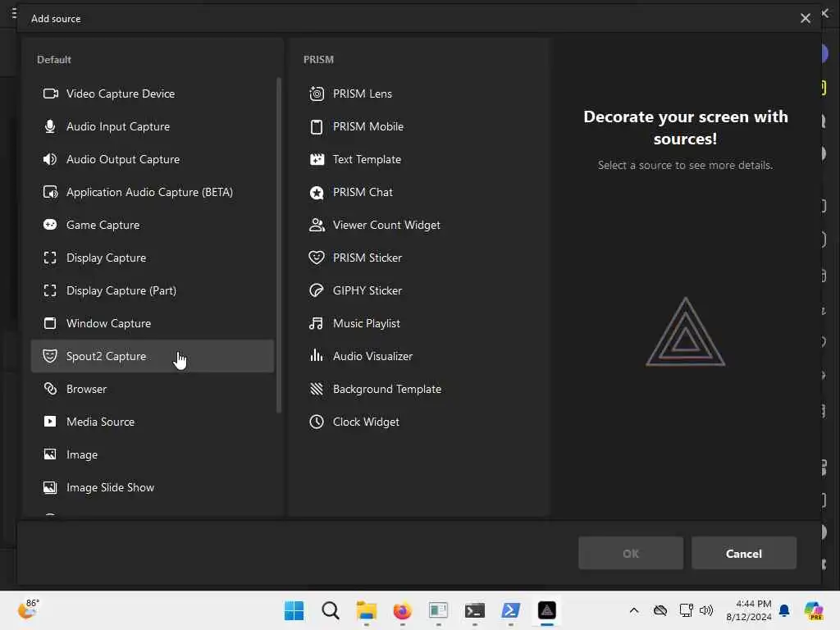
Task: Choose Background Template text
Action: (x=387, y=389)
